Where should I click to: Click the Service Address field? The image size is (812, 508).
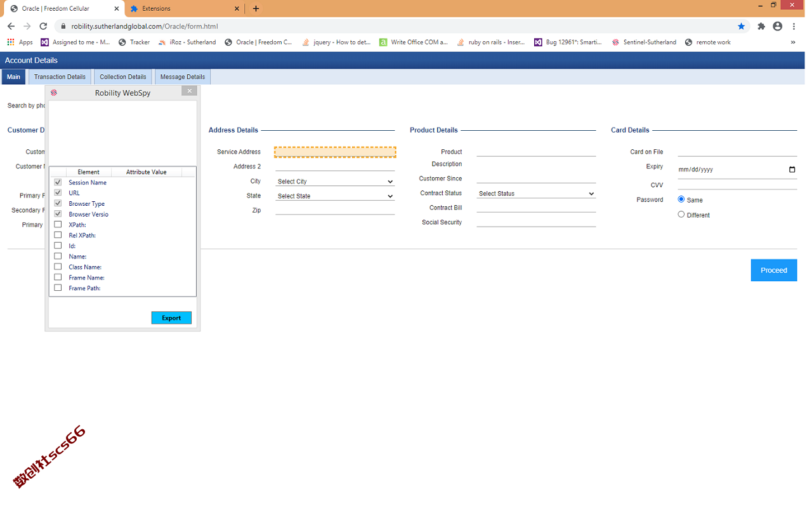tap(335, 152)
